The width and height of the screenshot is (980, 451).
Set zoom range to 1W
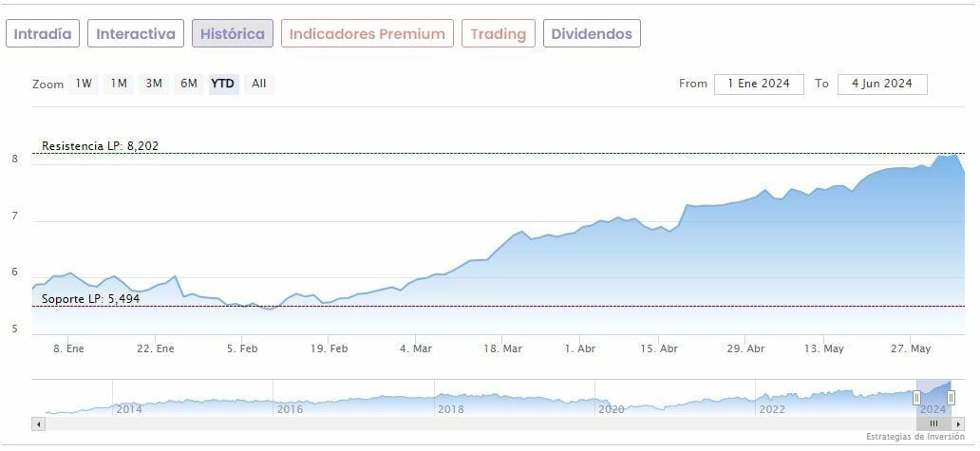[x=85, y=84]
